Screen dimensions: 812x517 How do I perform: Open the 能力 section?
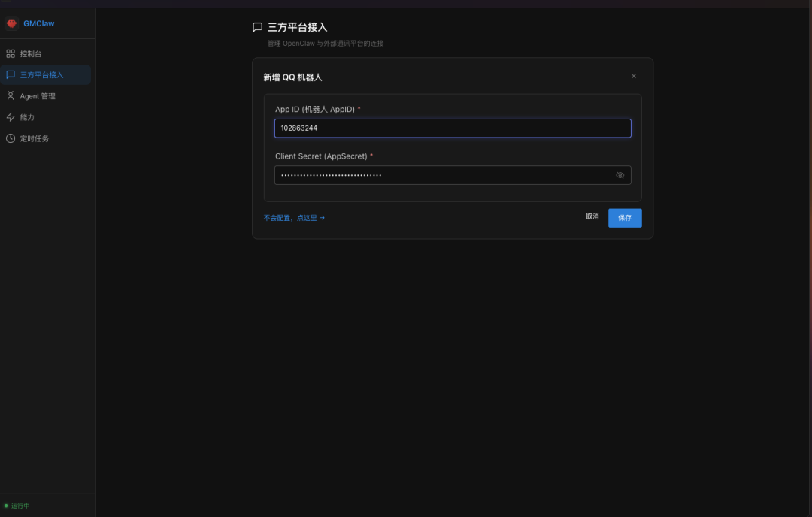coord(46,117)
